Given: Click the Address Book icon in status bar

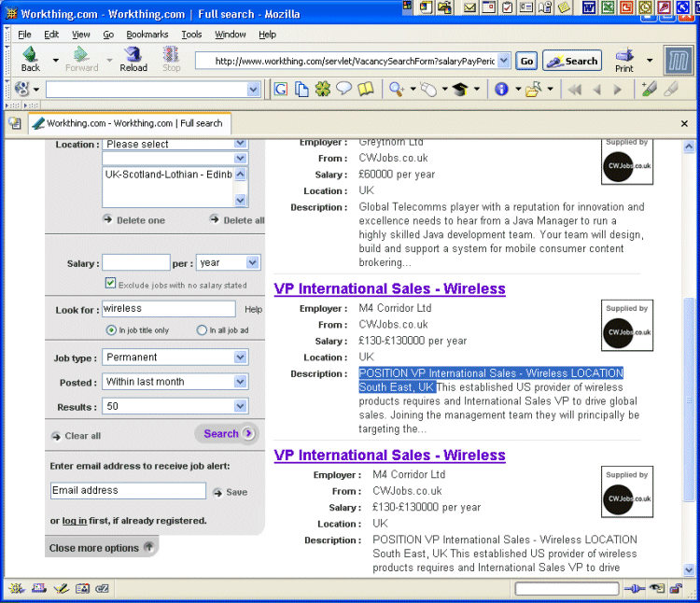Looking at the screenshot, I should point(82,589).
